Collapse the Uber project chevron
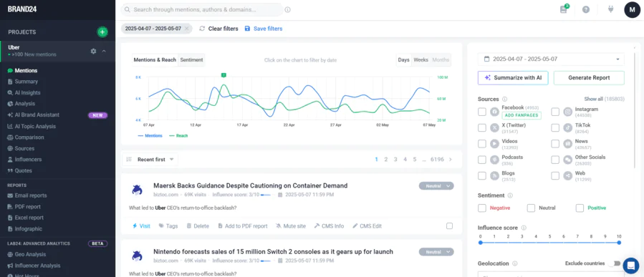The image size is (644, 277). pos(104,51)
